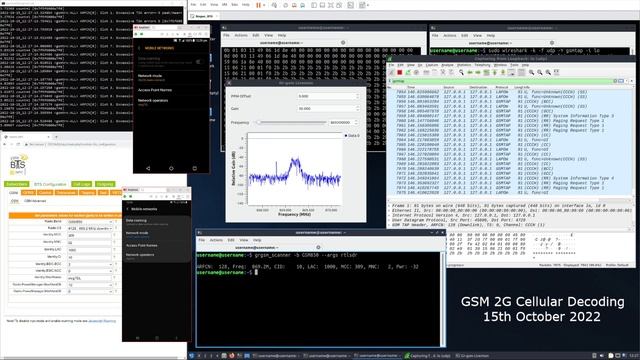Restart capture with the green fin icon in Wireshark

click(x=408, y=72)
